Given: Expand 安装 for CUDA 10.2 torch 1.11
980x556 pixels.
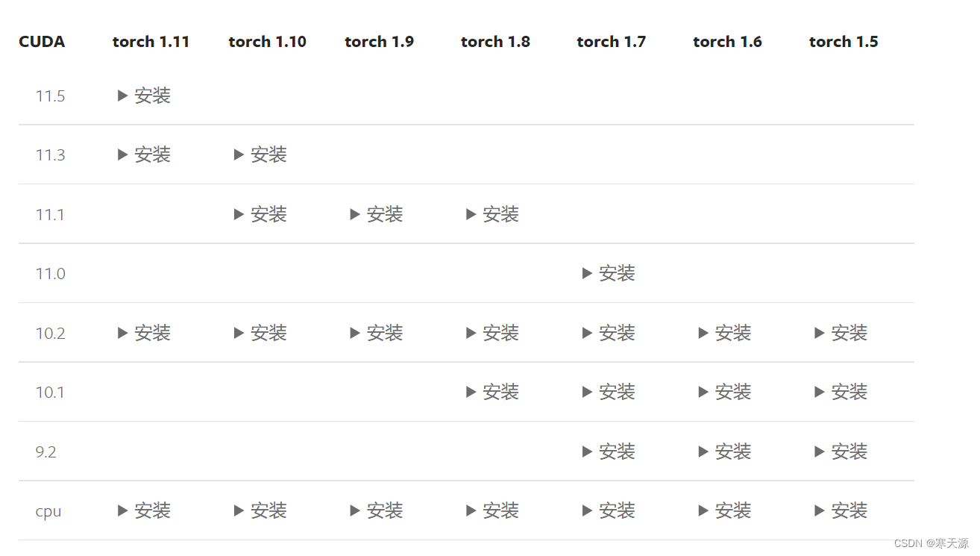Looking at the screenshot, I should point(145,333).
